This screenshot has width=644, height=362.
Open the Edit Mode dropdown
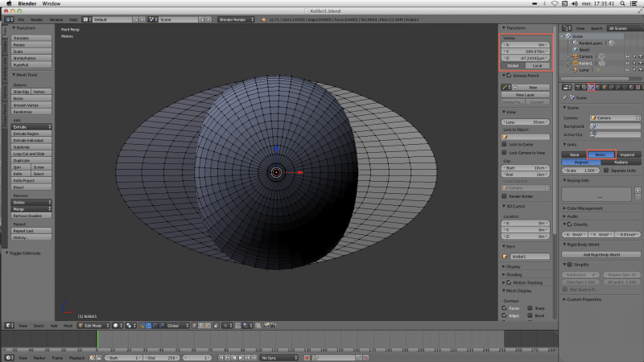pos(94,326)
